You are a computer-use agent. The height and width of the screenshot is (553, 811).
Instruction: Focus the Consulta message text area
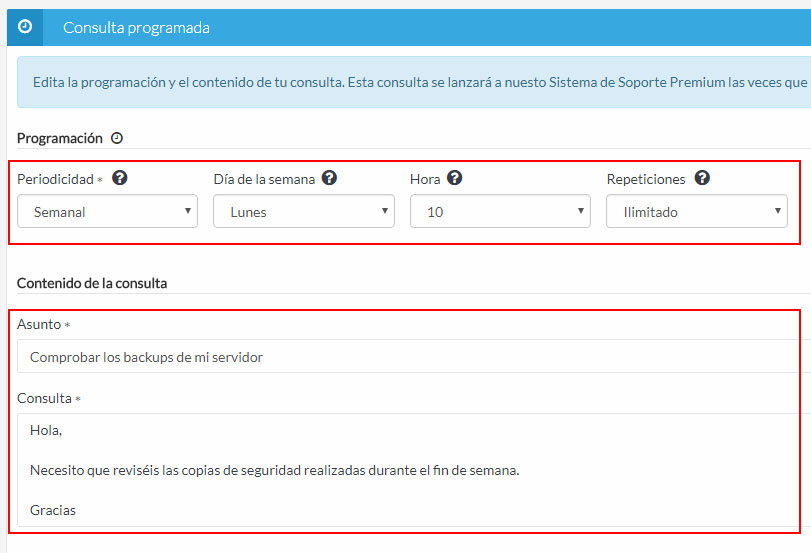pos(410,470)
